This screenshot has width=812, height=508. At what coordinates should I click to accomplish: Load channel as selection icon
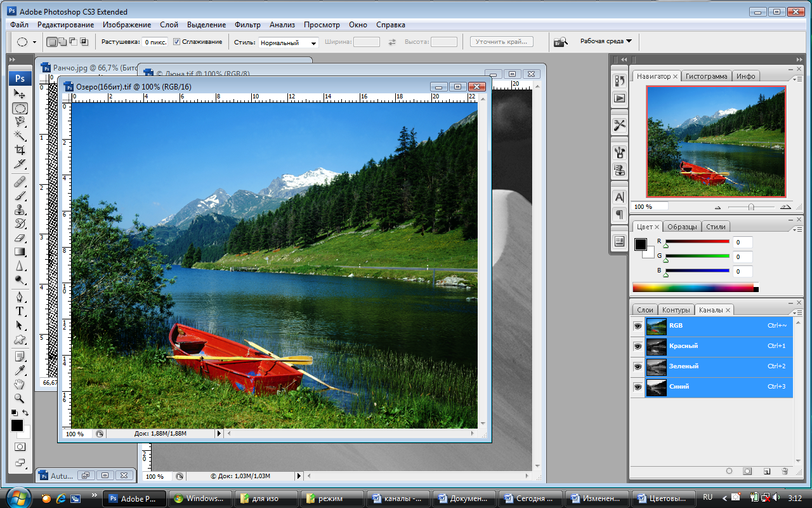[x=730, y=471]
